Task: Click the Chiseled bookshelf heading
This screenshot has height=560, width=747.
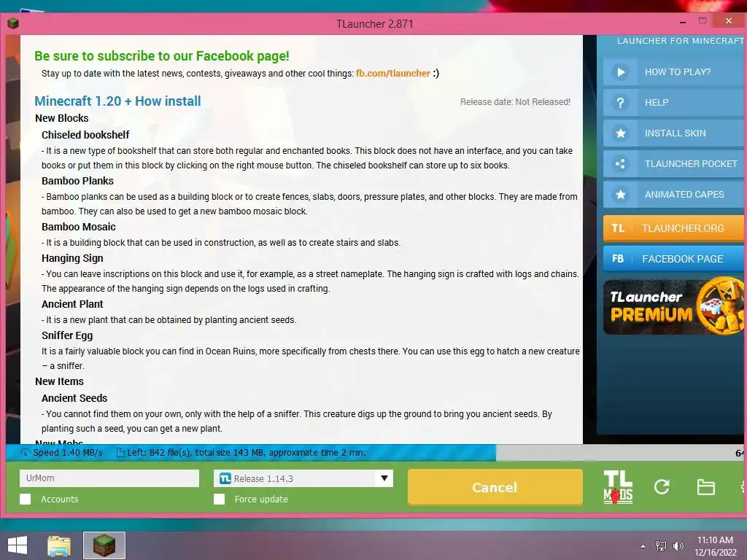Action: tap(85, 135)
